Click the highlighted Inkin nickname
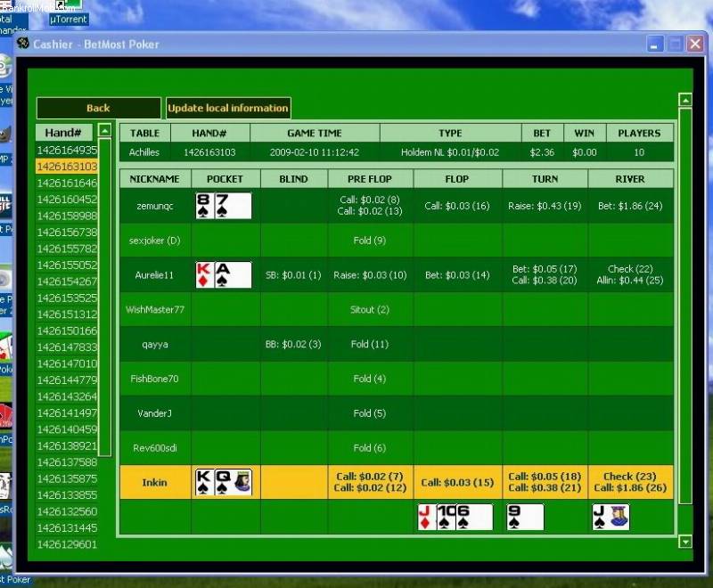The image size is (713, 588). (155, 482)
